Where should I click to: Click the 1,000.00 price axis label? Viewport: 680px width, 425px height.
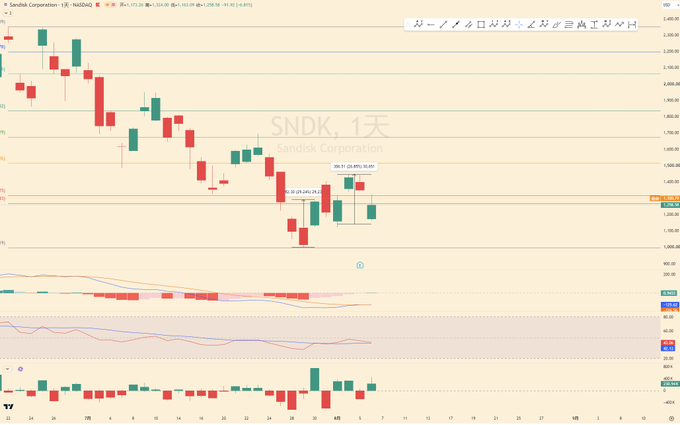pyautogui.click(x=671, y=247)
